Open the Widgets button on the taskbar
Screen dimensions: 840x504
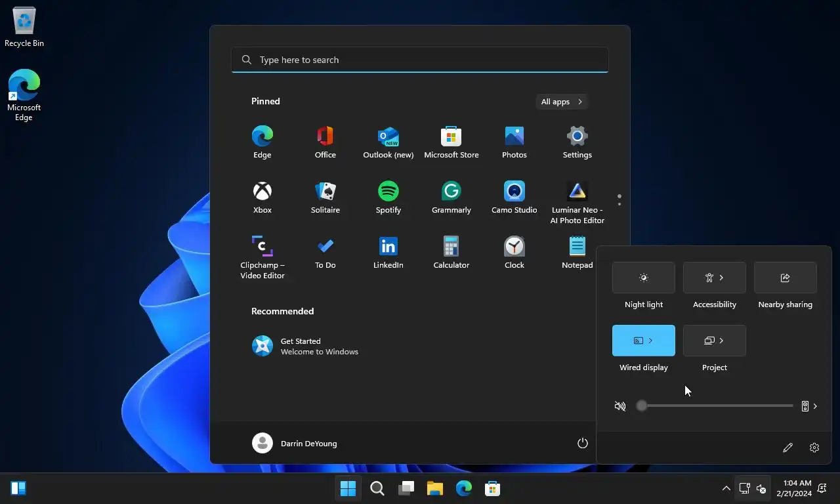tap(18, 488)
